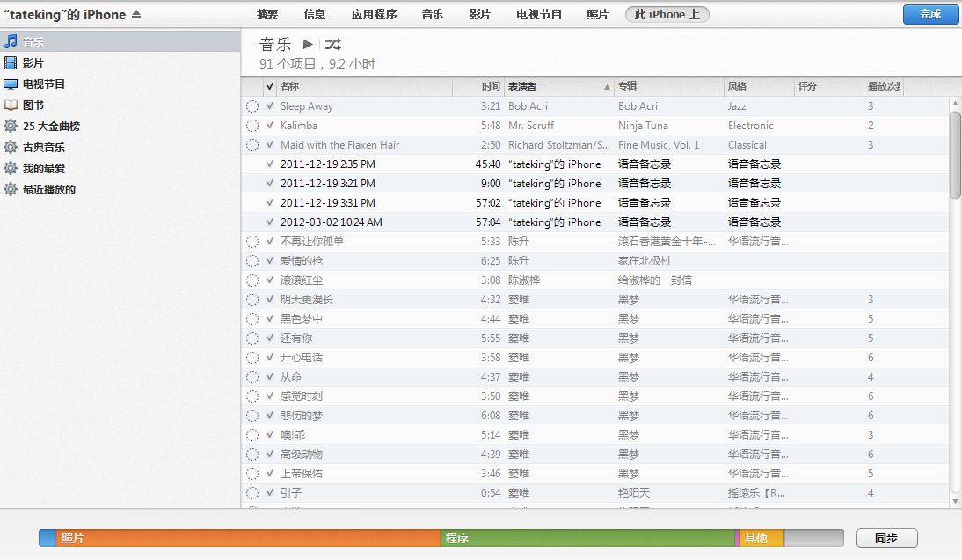Click the 同步 sync button
Screen dimensions: 962x560
tap(886, 538)
